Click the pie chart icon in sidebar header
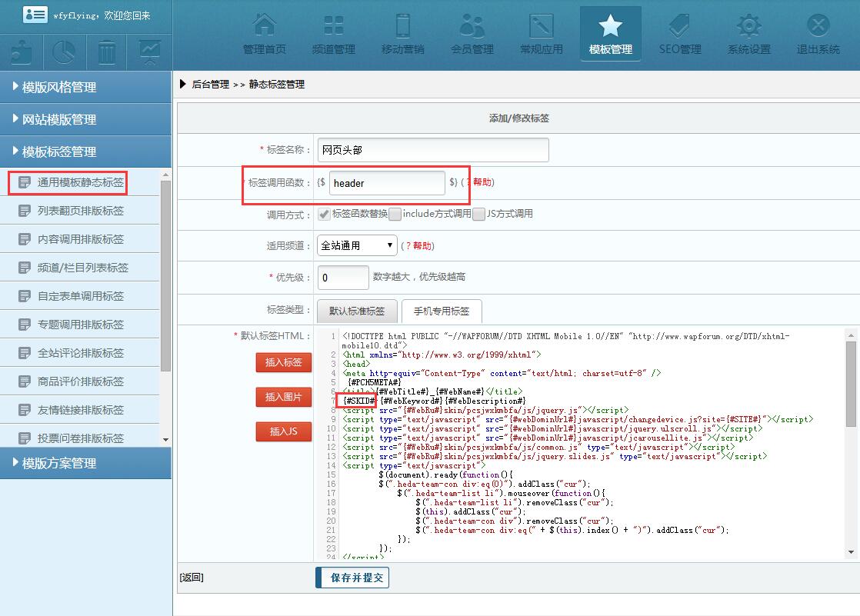 (x=64, y=53)
